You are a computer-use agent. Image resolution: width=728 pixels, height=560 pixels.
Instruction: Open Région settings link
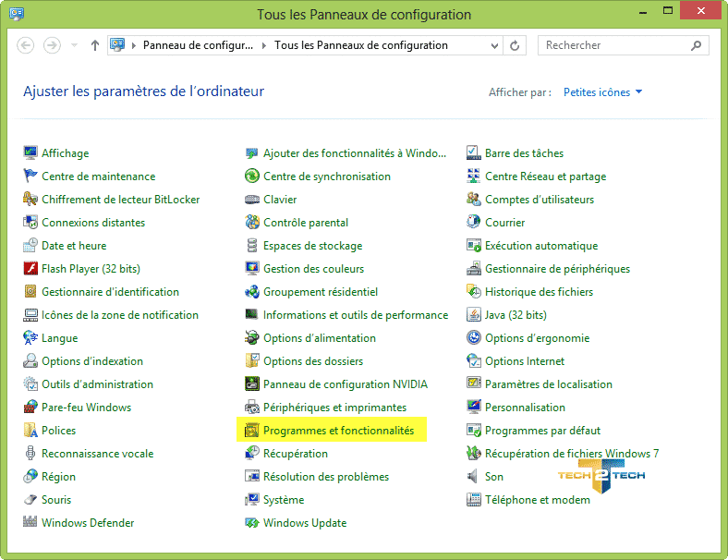point(58,477)
